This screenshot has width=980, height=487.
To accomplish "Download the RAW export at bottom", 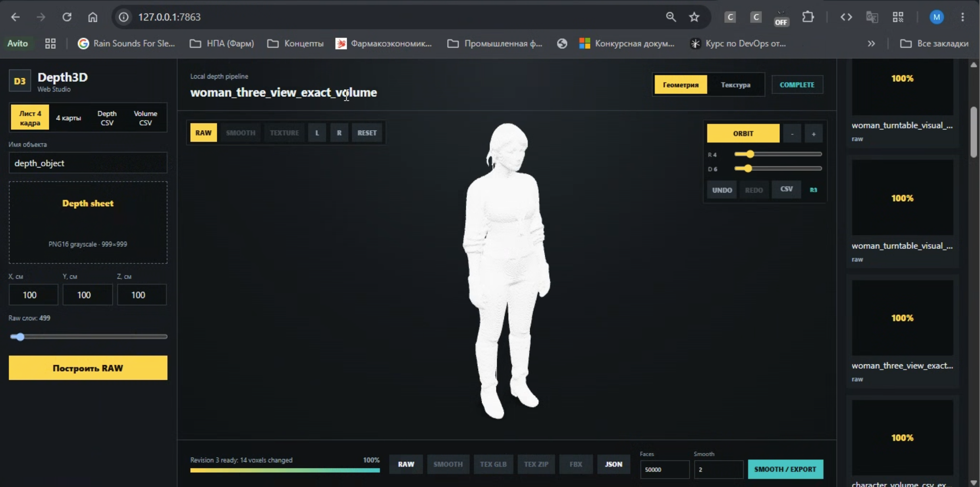I will 406,464.
